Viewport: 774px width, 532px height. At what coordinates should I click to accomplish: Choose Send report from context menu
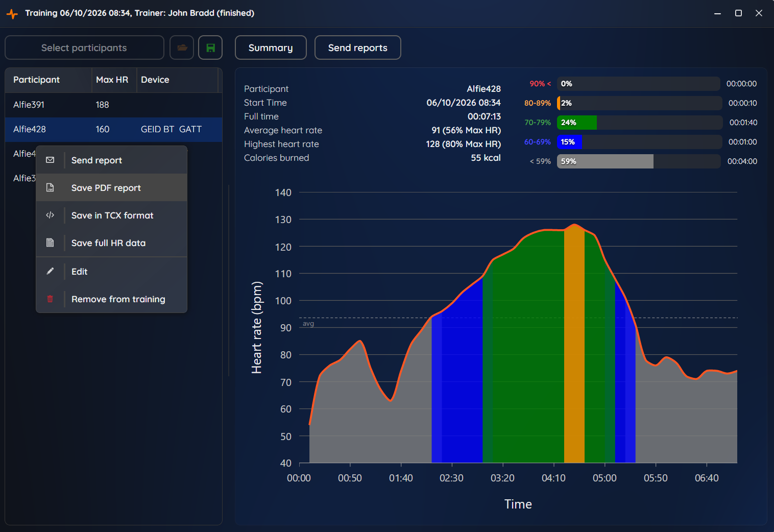click(112, 160)
